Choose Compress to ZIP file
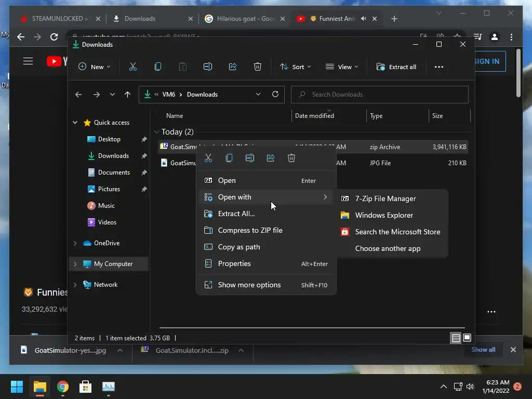This screenshot has width=532, height=399. (266, 230)
